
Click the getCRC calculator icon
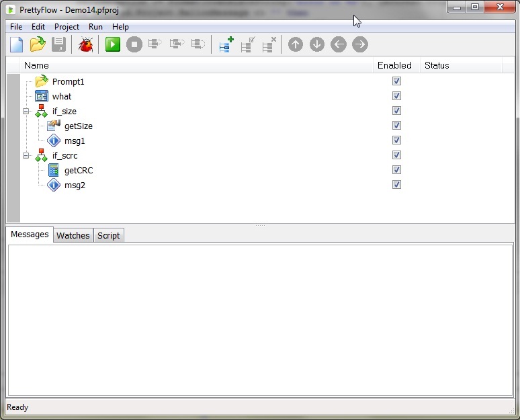click(x=54, y=170)
